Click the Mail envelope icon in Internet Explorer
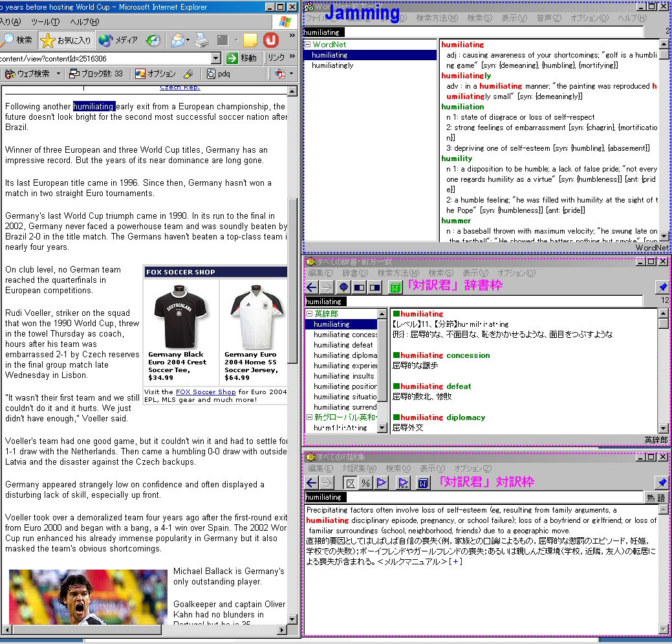This screenshot has width=672, height=644. [x=177, y=40]
